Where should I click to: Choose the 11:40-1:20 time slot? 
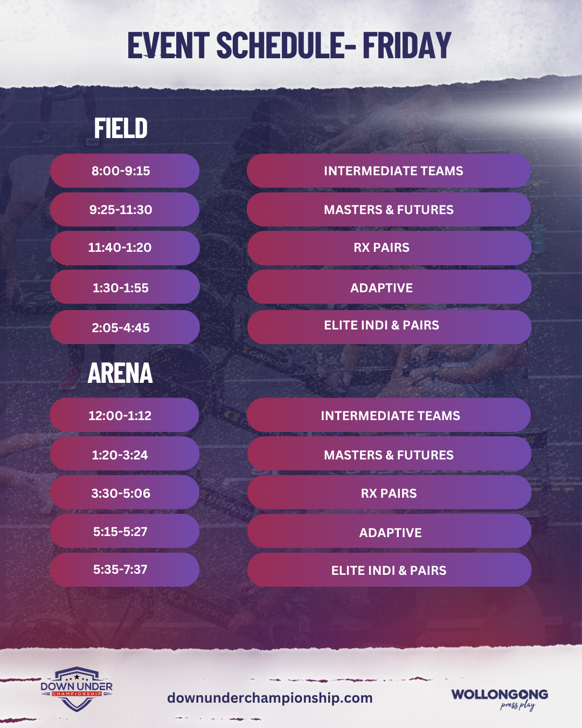coord(124,248)
